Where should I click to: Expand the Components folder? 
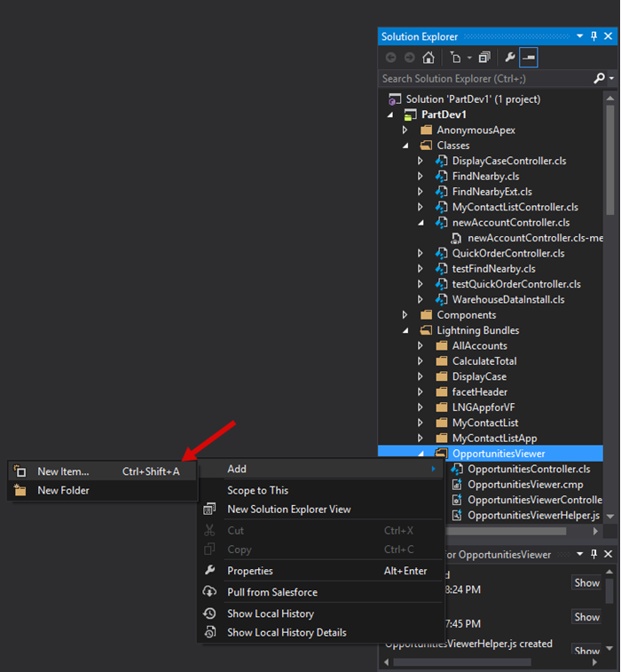click(405, 315)
